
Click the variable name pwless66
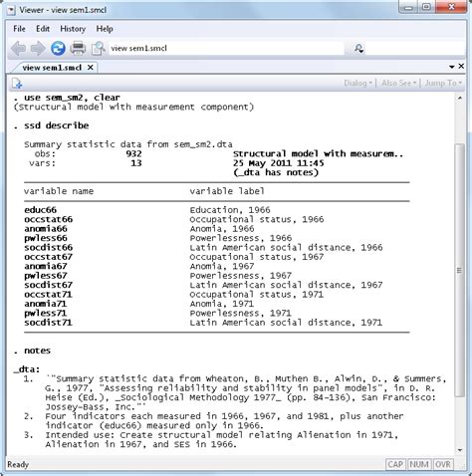[x=46, y=238]
